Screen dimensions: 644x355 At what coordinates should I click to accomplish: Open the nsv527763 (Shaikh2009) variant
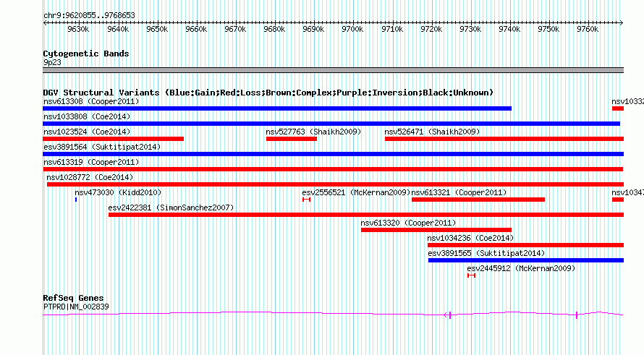292,139
